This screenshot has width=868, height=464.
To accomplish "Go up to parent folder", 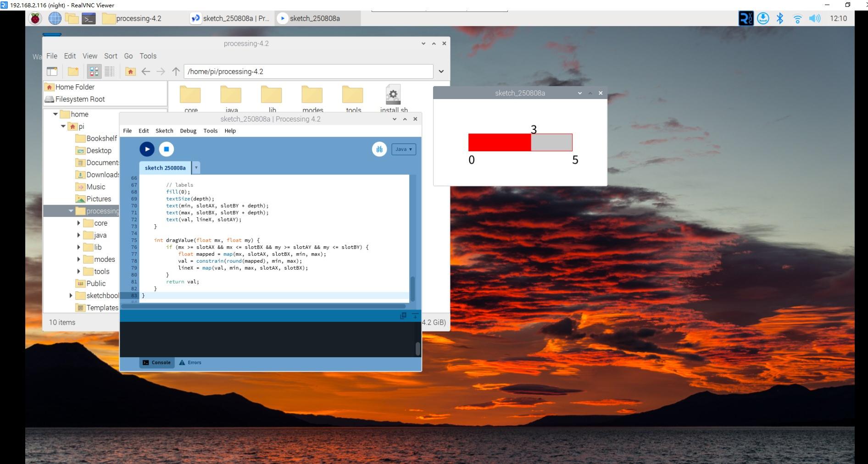I will click(176, 72).
